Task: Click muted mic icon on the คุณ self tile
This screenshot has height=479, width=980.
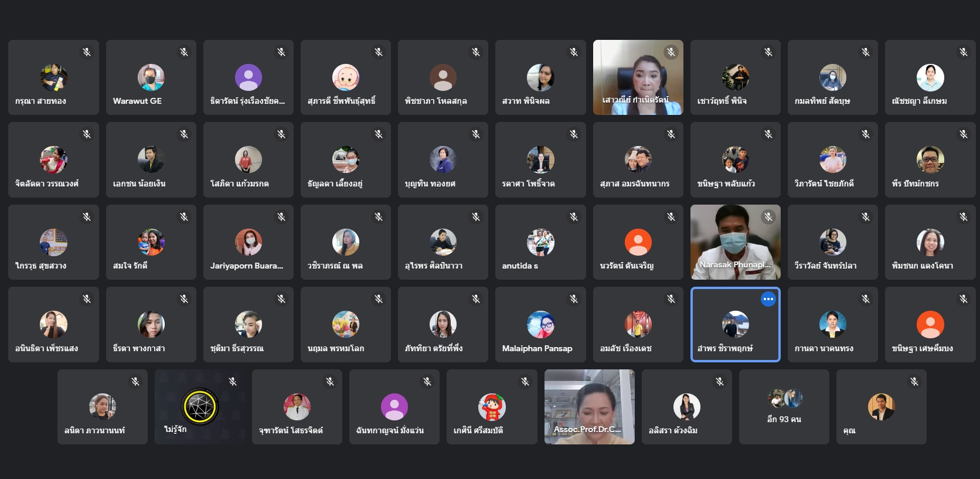Action: [x=914, y=382]
